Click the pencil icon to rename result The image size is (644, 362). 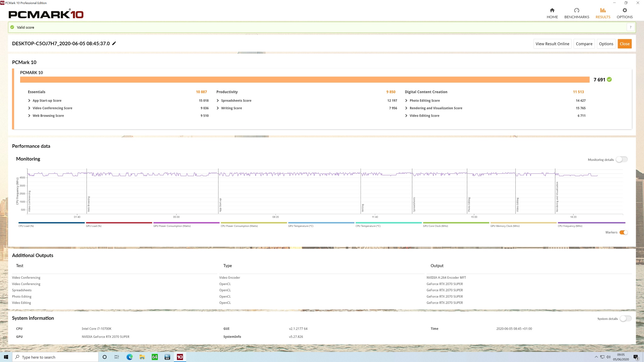(x=114, y=43)
